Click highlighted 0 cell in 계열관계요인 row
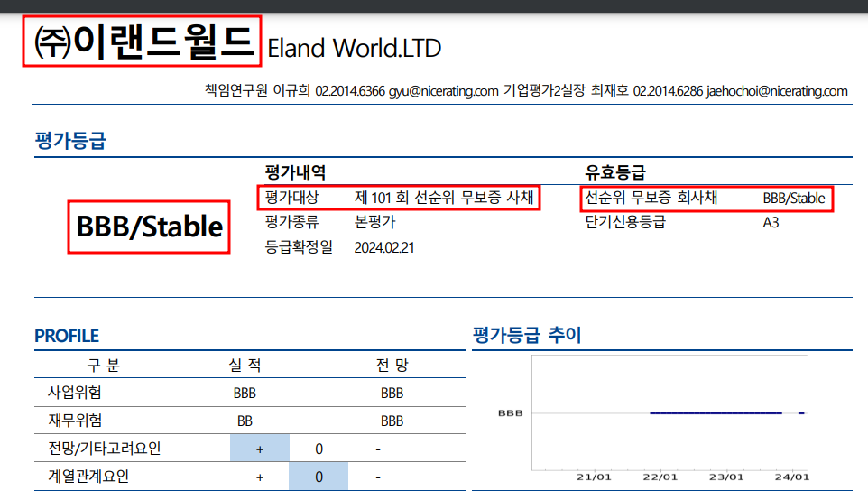868x500 pixels. click(319, 477)
